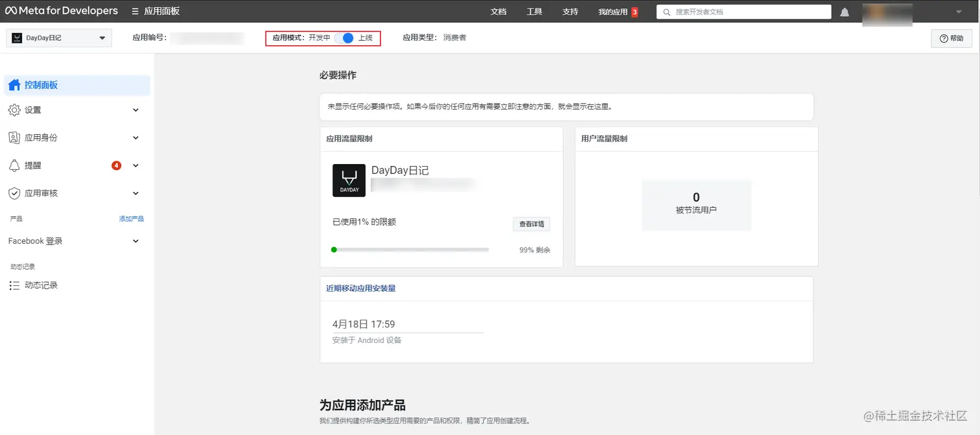Click the list icon beside 动态记录
Screen dimensions: 980x435
pos(14,285)
